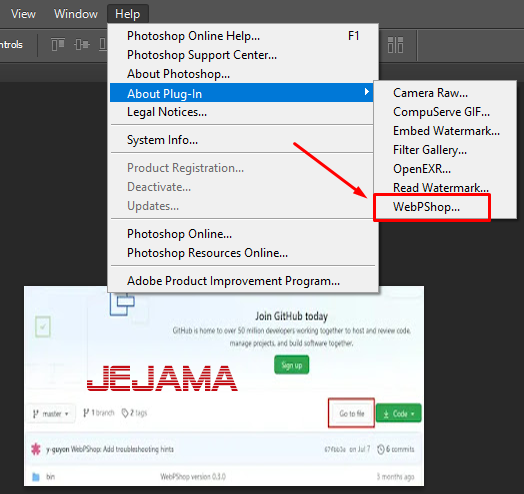Click the F1 shortcut label
Image resolution: width=524 pixels, height=494 pixels.
point(354,36)
